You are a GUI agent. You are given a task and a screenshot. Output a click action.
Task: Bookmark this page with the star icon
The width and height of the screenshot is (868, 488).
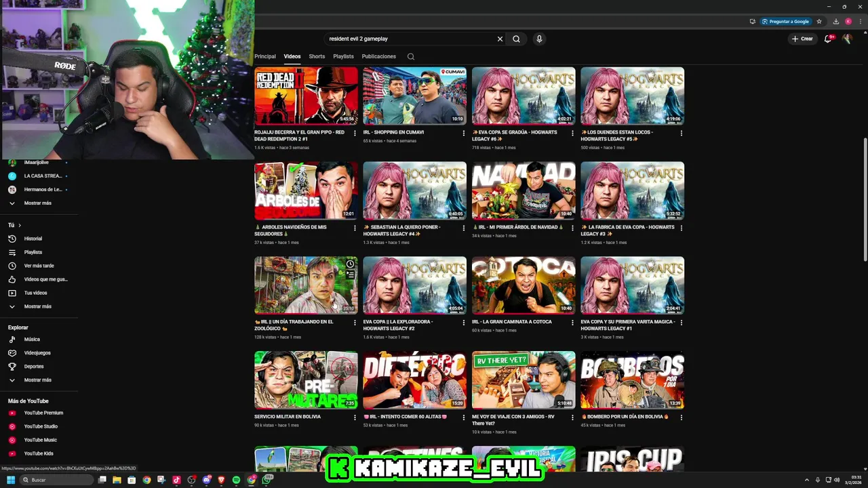click(x=819, y=22)
